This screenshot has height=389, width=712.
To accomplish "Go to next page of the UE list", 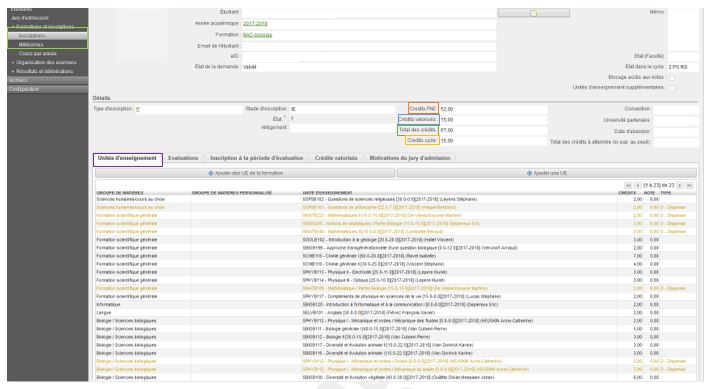I will click(680, 185).
